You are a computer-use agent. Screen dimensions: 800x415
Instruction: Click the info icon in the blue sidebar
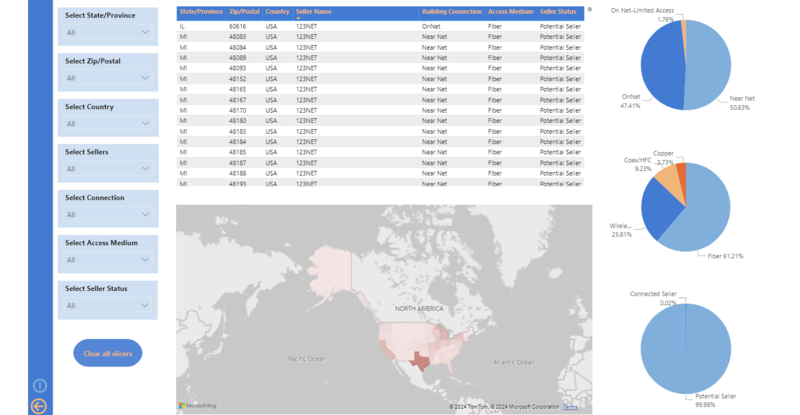[40, 385]
